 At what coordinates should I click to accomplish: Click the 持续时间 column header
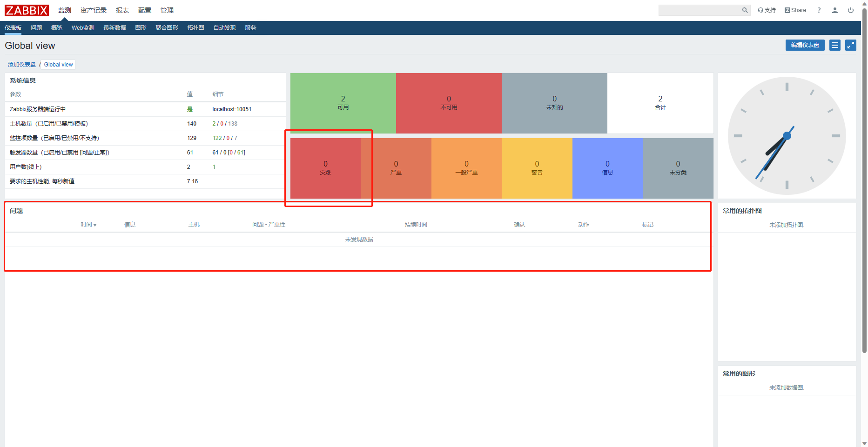click(x=416, y=225)
